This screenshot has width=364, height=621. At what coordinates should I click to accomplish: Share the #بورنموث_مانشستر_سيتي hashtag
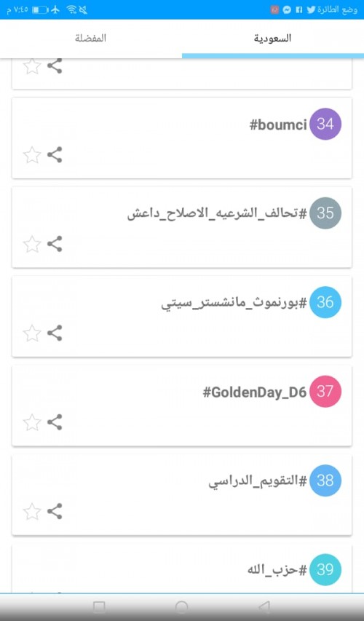tap(55, 333)
